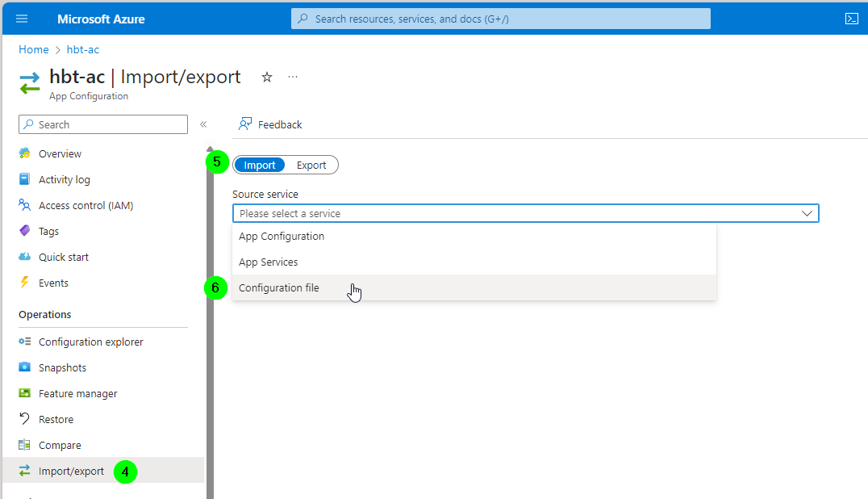Click the Feature manager icon

pyautogui.click(x=24, y=393)
